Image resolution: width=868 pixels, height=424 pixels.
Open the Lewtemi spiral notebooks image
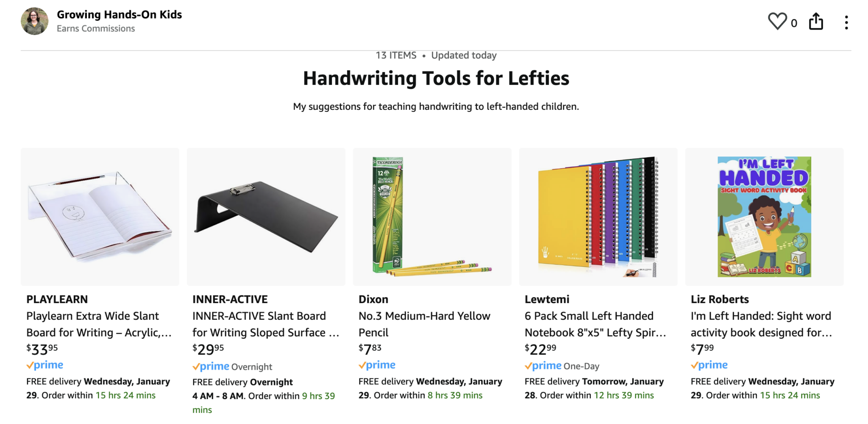[x=598, y=217]
